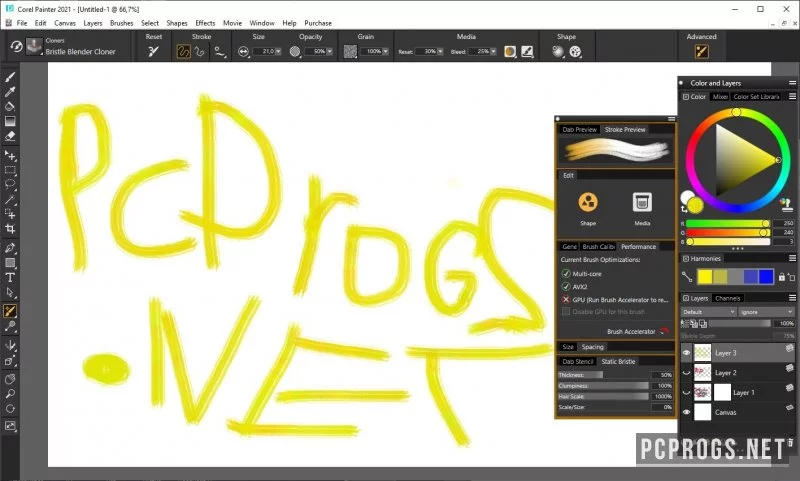This screenshot has width=800, height=481.
Task: Select the Magnifier tool
Action: coord(10,394)
